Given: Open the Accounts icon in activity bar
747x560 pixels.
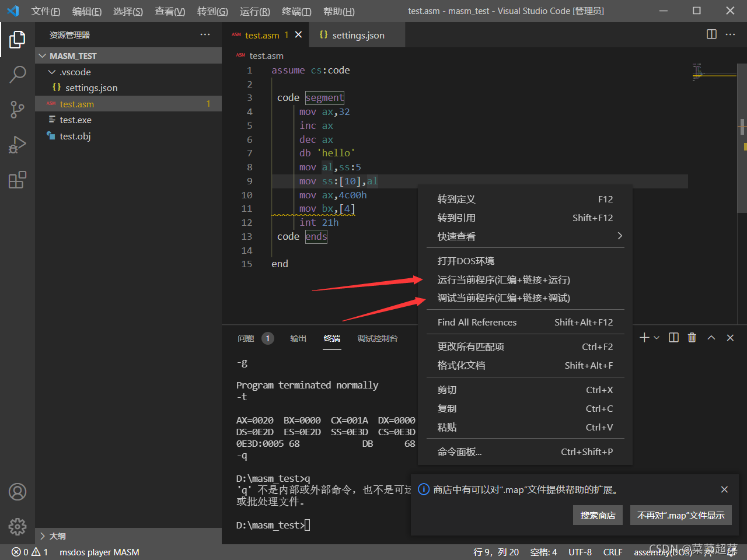Looking at the screenshot, I should pos(18,492).
